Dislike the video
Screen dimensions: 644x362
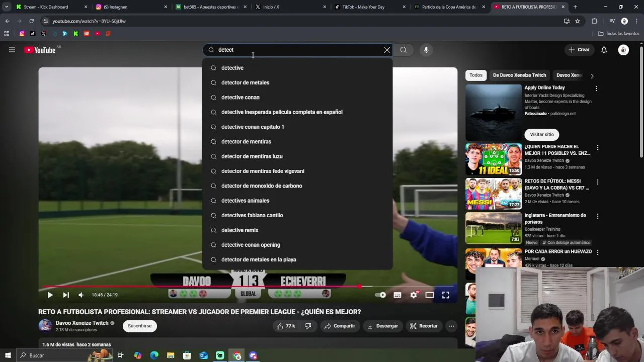[x=308, y=326]
